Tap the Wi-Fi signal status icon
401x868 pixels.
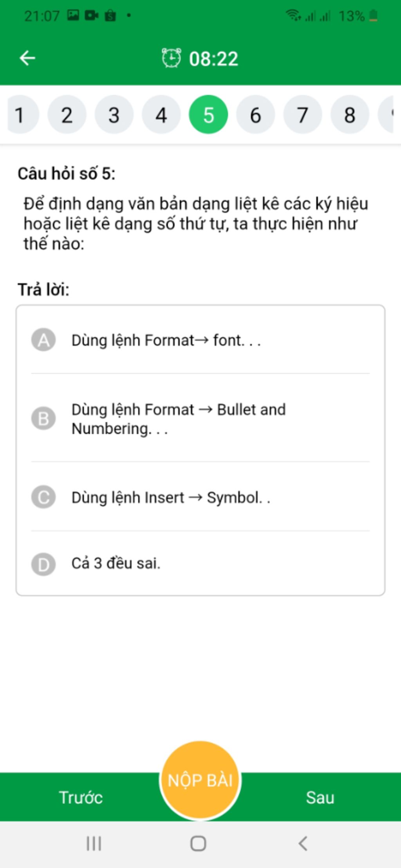click(293, 16)
